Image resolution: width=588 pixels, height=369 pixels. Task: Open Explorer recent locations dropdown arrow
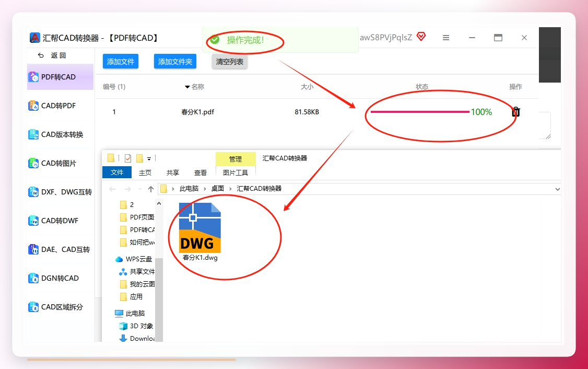[140, 189]
